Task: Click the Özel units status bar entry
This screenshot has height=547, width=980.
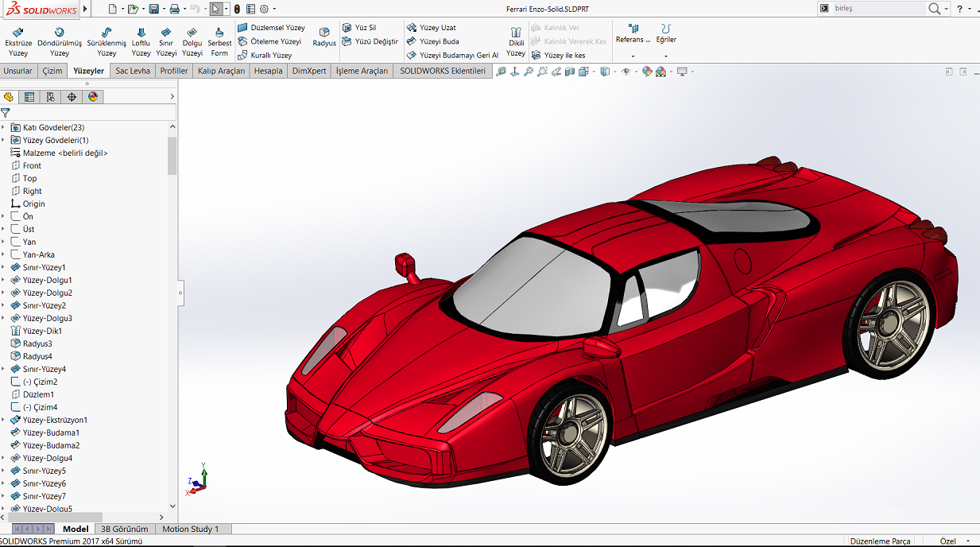Action: pyautogui.click(x=948, y=541)
